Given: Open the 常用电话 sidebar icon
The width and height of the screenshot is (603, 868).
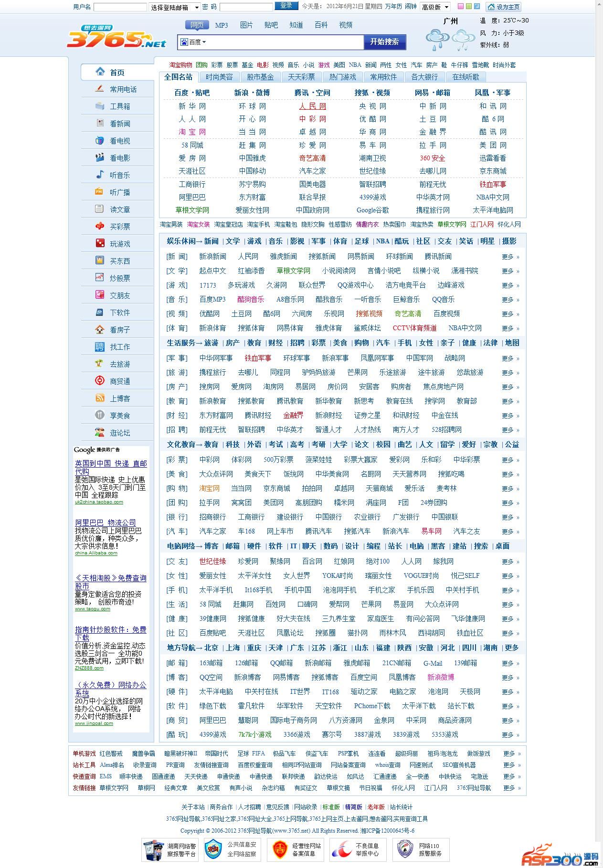Looking at the screenshot, I should (x=99, y=89).
